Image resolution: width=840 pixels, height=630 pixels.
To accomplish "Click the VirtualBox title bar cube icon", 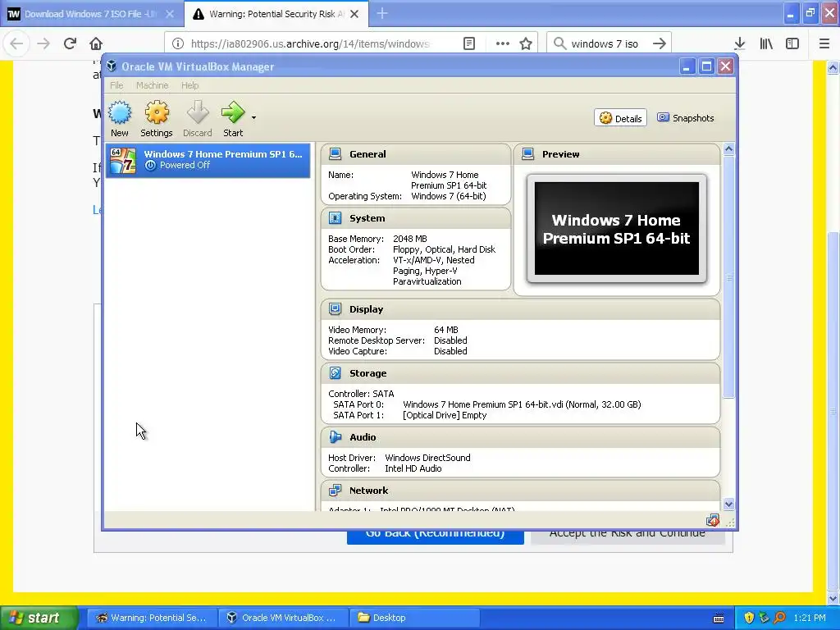I will pyautogui.click(x=112, y=66).
